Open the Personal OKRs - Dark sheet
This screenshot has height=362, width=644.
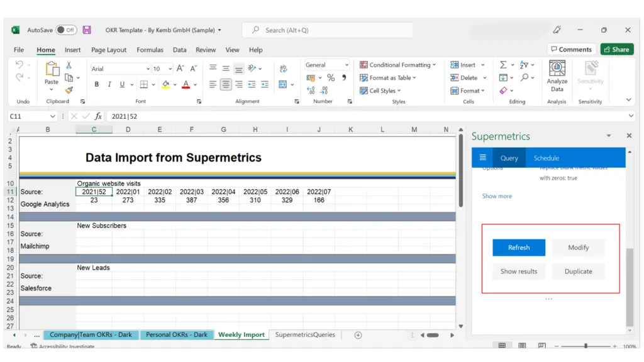[177, 334]
